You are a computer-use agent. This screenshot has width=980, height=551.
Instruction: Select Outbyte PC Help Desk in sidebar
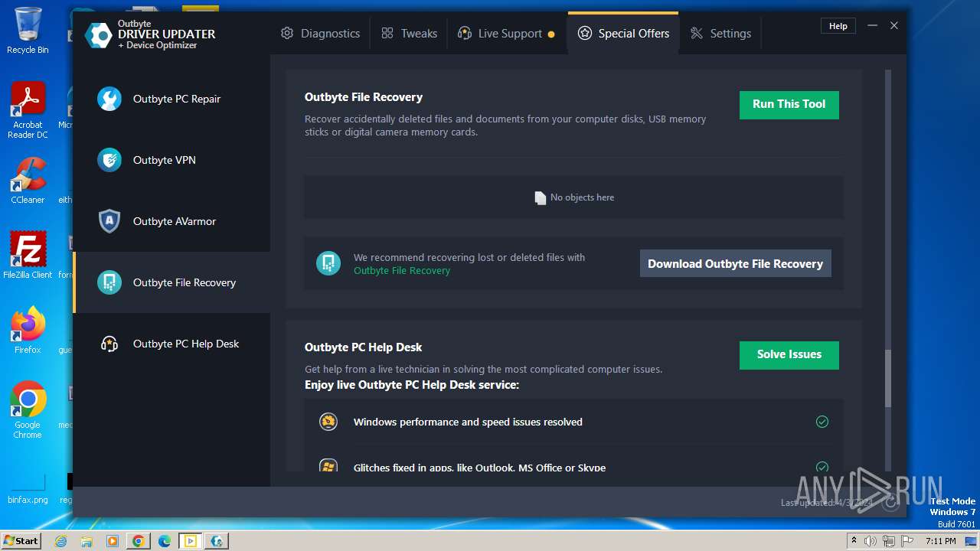(171, 344)
